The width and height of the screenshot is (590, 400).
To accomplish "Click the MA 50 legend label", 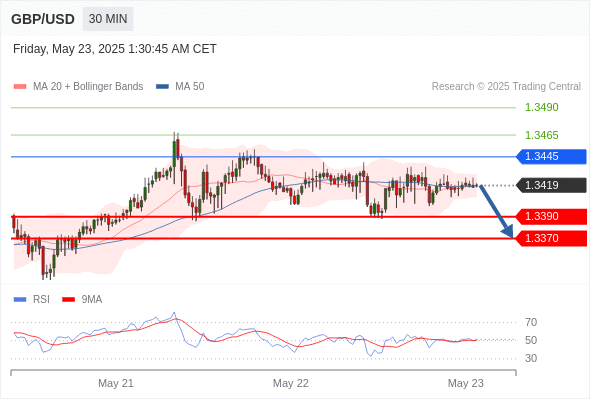I will click(190, 87).
